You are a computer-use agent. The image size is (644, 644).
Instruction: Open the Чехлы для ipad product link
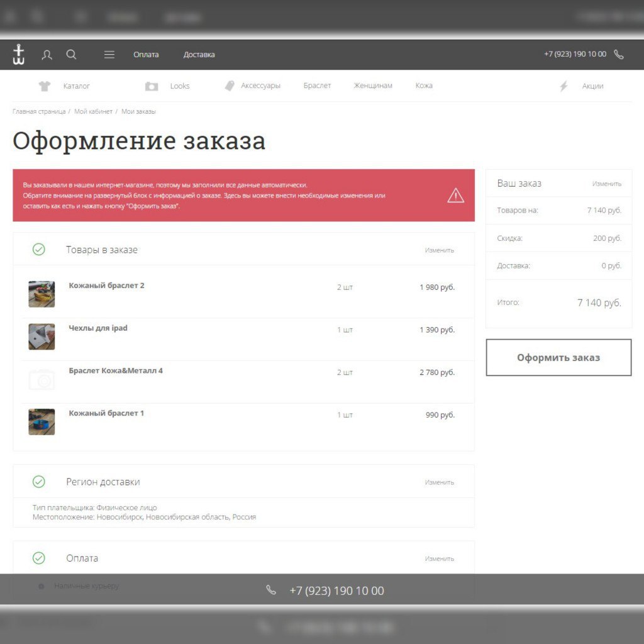[98, 328]
